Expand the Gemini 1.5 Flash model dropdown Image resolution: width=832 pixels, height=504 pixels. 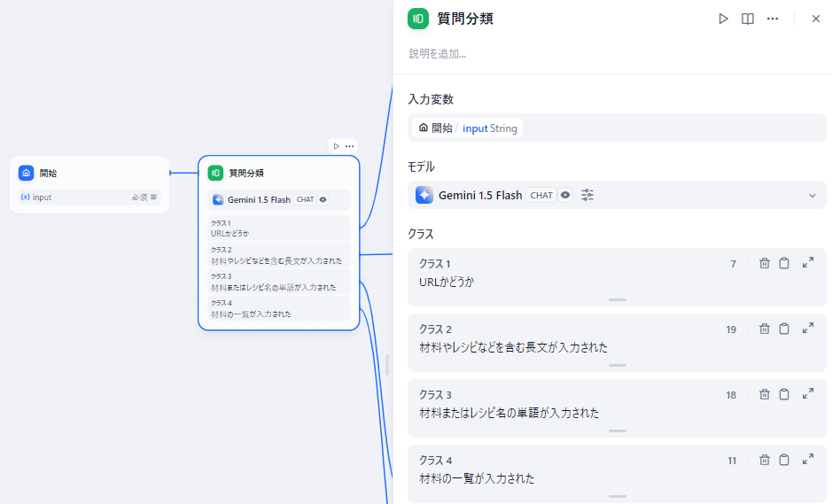pyautogui.click(x=812, y=195)
